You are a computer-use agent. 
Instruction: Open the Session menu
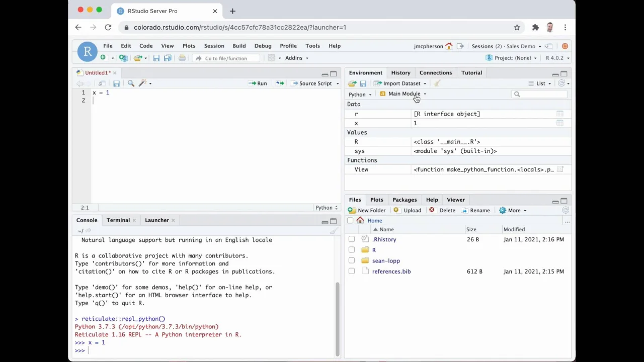pos(214,46)
